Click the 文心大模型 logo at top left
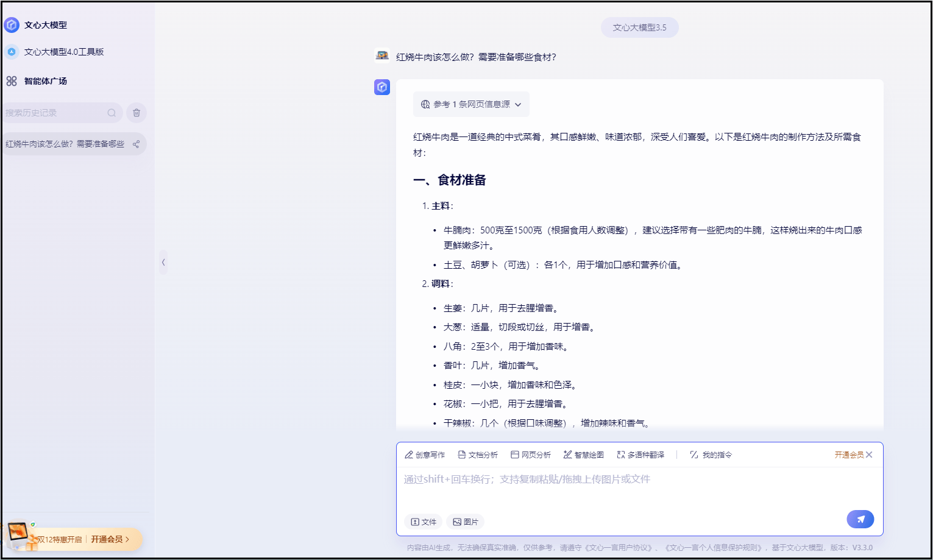 [x=12, y=25]
